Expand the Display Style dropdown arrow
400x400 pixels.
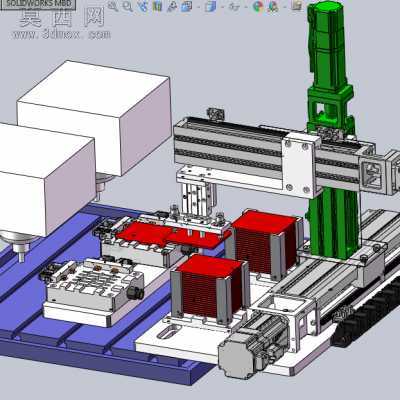coord(223,7)
